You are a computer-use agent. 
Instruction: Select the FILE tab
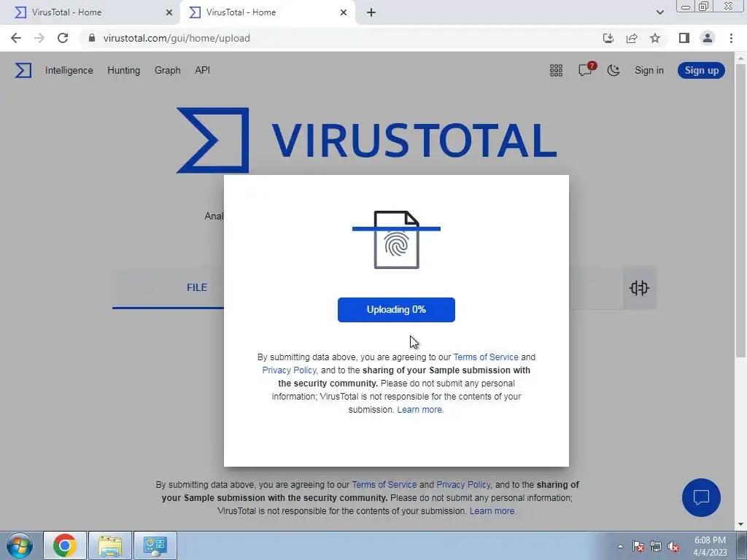click(197, 287)
